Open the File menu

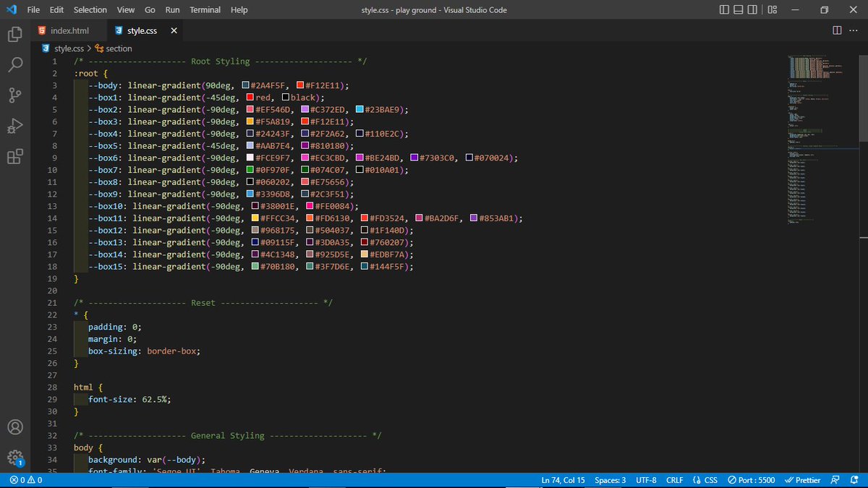click(x=33, y=10)
